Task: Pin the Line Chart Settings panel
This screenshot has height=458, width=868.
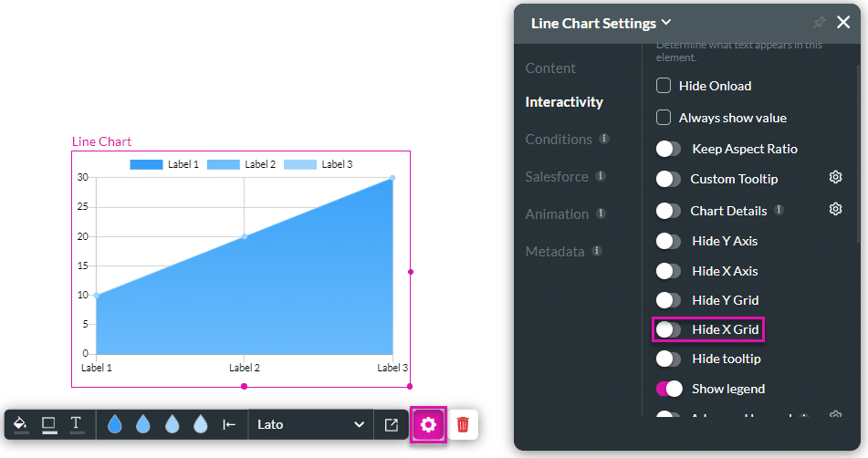Action: point(818,23)
